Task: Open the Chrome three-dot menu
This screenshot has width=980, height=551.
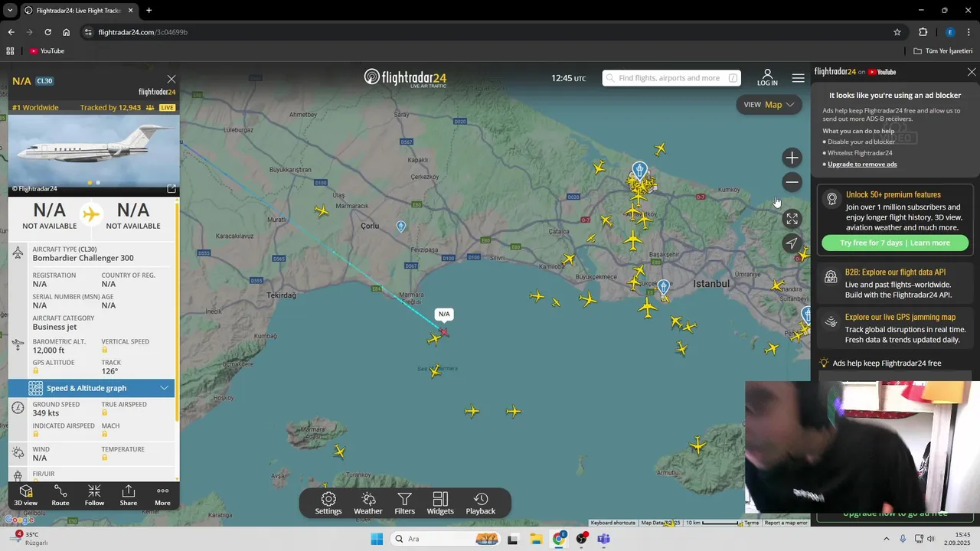Action: click(969, 32)
